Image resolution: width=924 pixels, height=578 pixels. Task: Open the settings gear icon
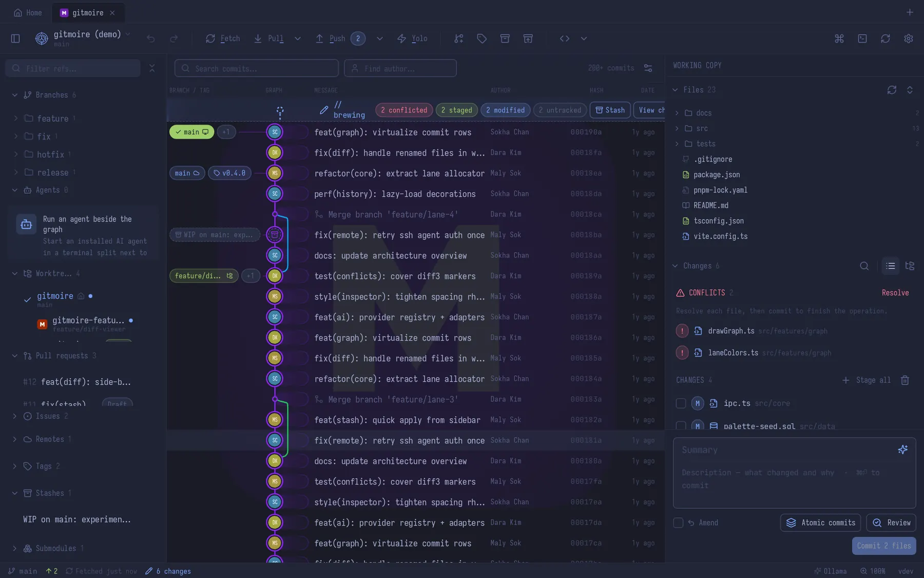click(909, 39)
